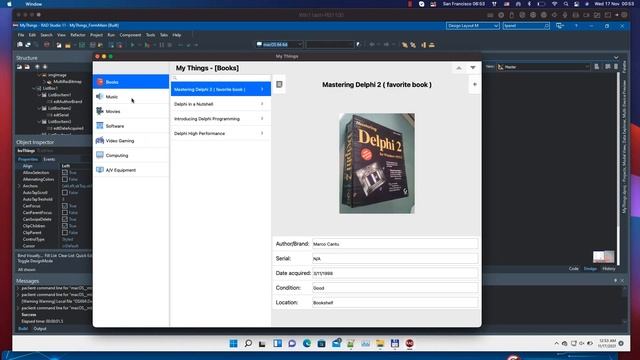This screenshot has width=640, height=360.
Task: Click the Bind Visually link
Action: click(30, 256)
